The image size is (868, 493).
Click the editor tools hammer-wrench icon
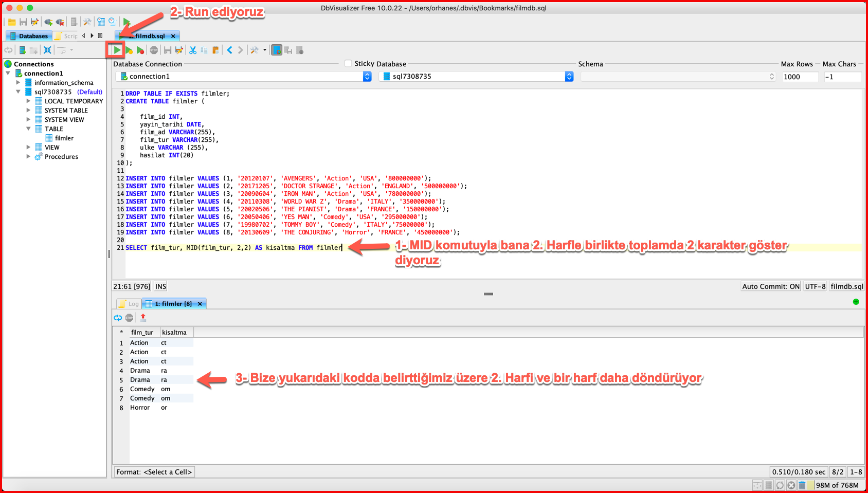pyautogui.click(x=255, y=50)
